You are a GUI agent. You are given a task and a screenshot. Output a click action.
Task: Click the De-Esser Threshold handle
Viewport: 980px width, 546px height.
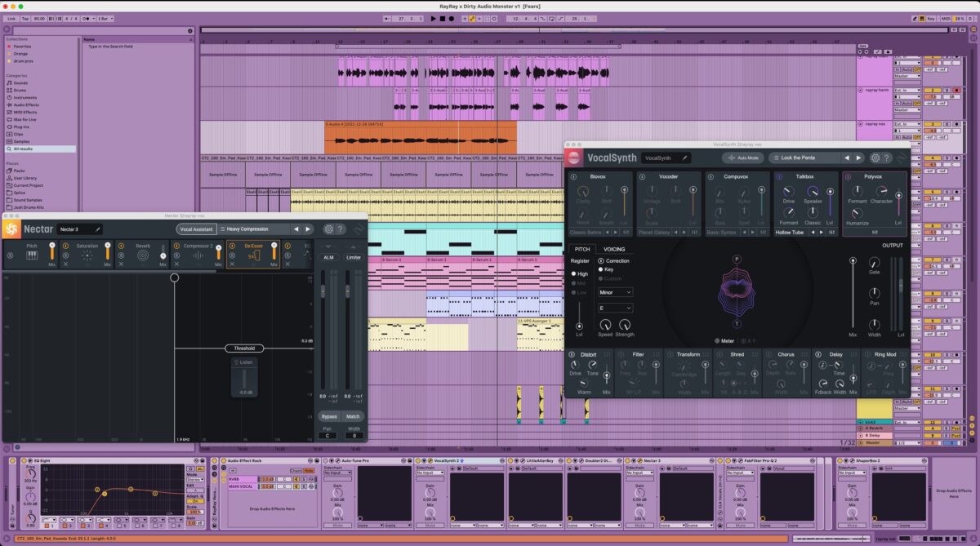coord(244,348)
